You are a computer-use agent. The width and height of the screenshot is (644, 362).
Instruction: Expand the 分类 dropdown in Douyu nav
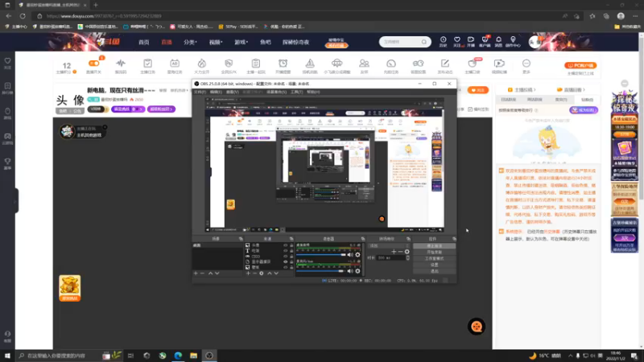pos(190,42)
